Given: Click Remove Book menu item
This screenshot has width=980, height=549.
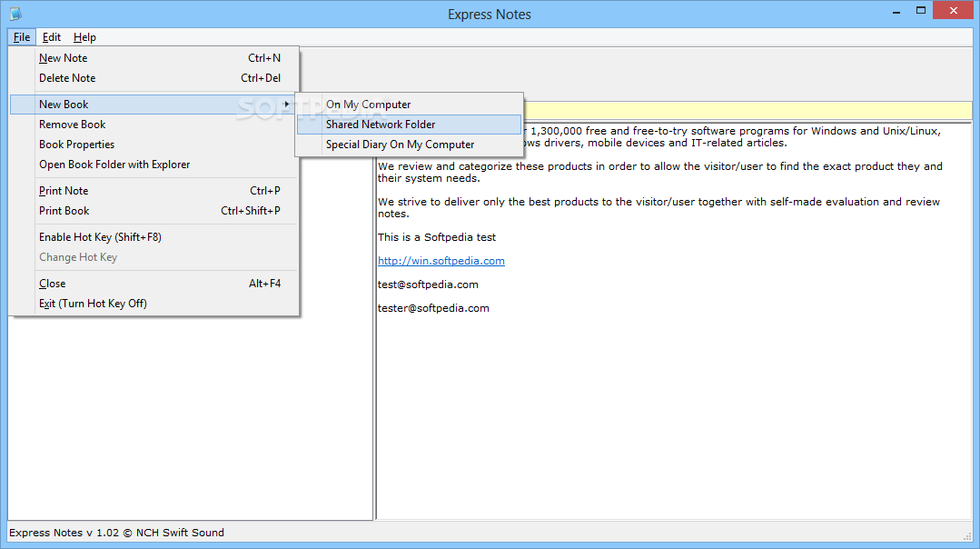Looking at the screenshot, I should click(x=154, y=125).
